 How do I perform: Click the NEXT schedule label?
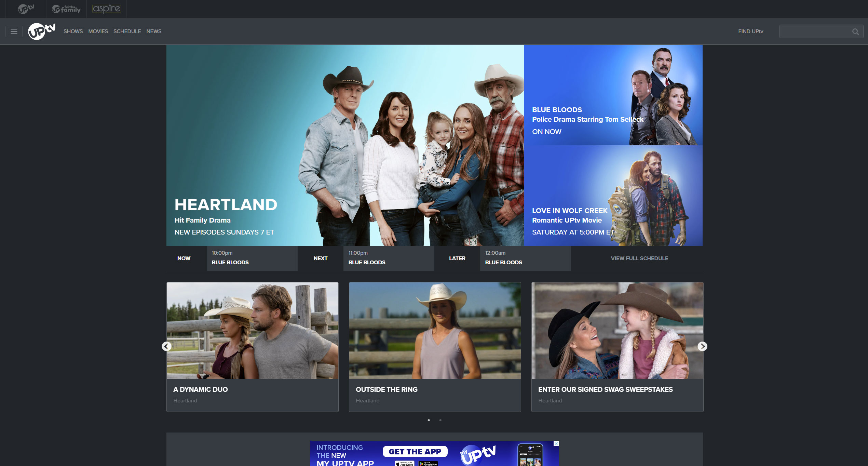click(321, 258)
